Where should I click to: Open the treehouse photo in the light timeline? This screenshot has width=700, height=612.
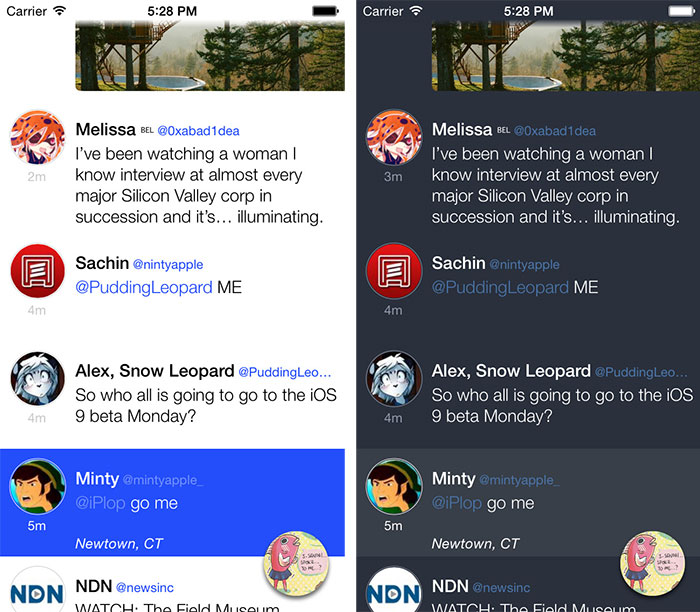point(210,56)
